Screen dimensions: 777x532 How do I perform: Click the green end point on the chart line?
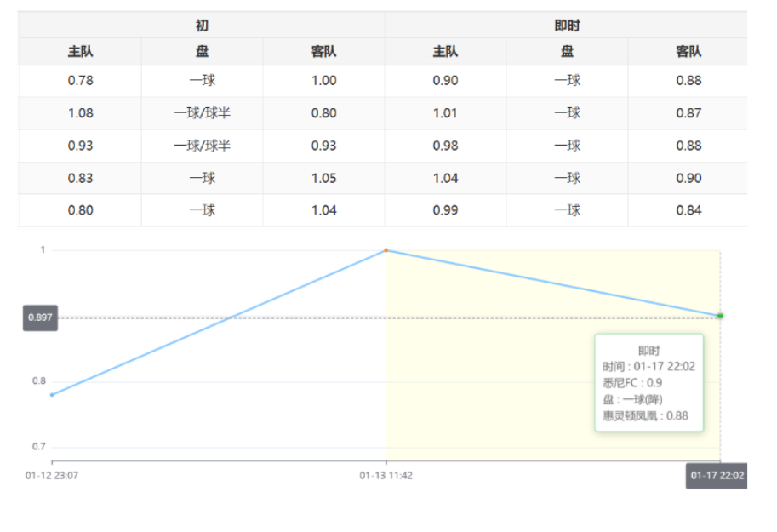pos(720,316)
